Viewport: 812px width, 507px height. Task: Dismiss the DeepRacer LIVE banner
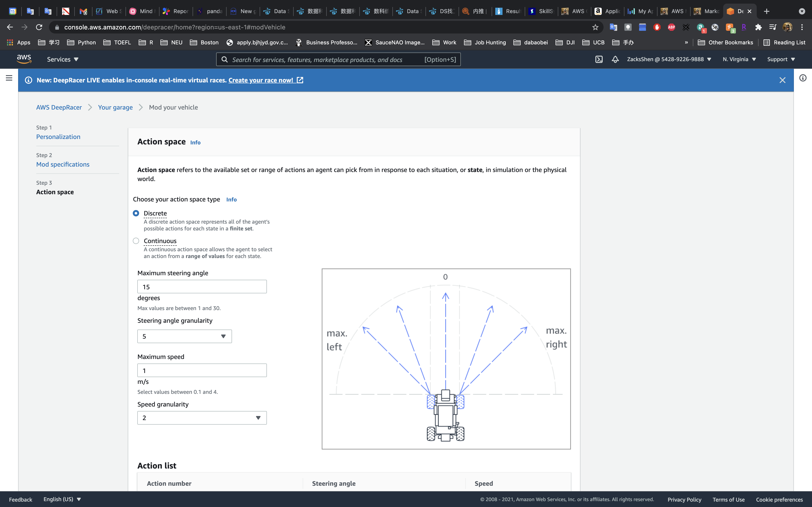point(782,80)
